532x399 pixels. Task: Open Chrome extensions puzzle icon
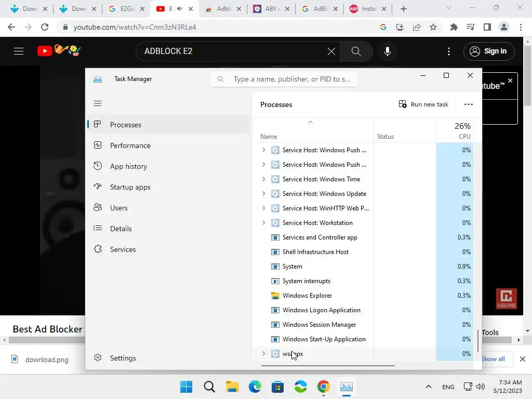(454, 27)
